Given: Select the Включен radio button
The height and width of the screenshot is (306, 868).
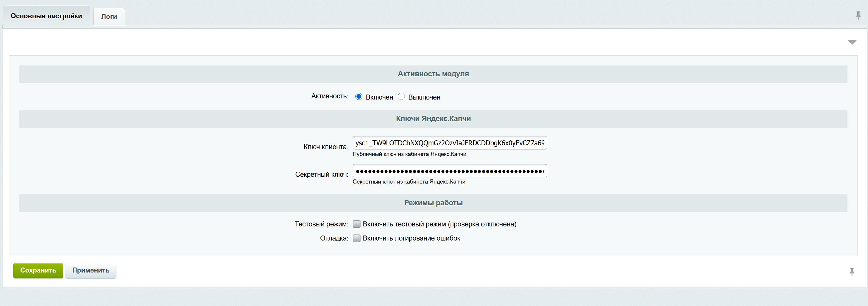Looking at the screenshot, I should tap(359, 97).
